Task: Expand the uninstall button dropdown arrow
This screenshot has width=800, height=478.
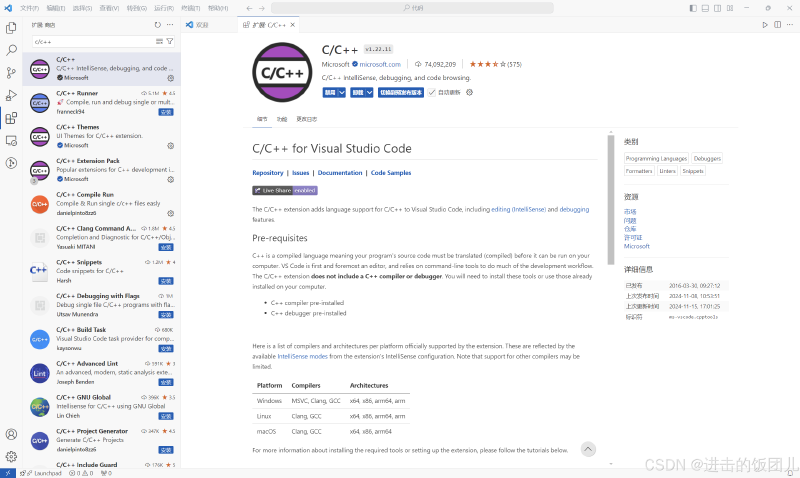Action: [x=369, y=92]
